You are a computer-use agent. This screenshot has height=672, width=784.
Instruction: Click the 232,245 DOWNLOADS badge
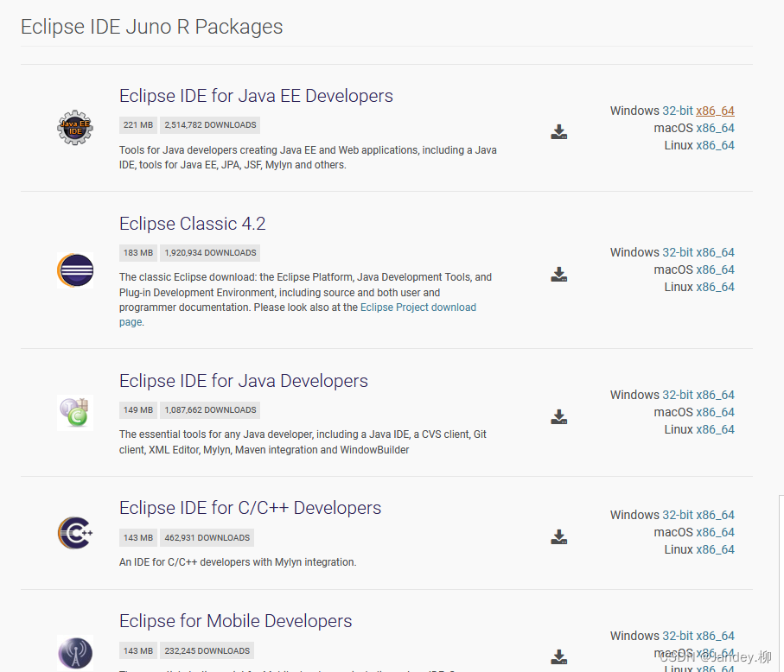(x=207, y=651)
